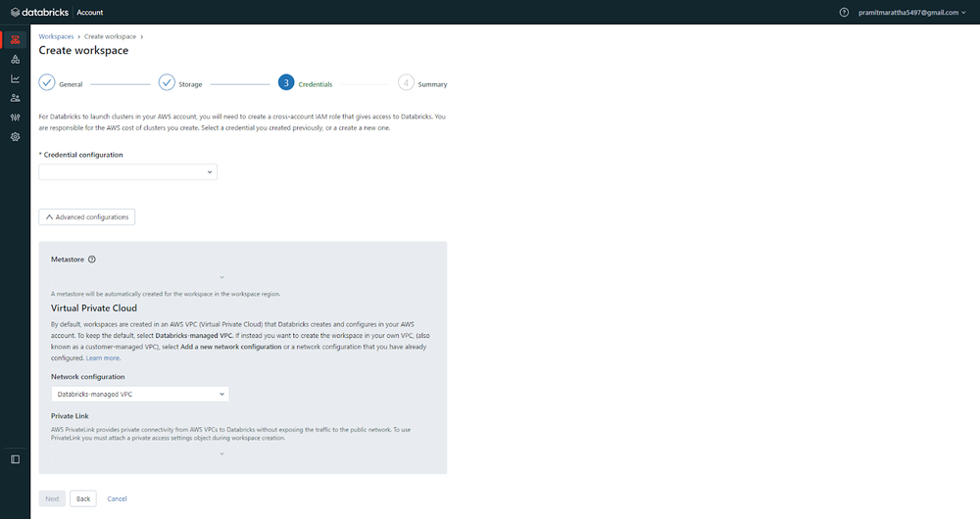
Task: Open the User management sidebar icon
Action: pyautogui.click(x=15, y=98)
